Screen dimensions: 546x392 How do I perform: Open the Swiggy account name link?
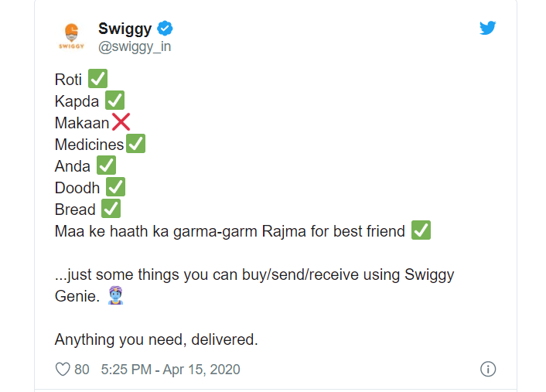(125, 29)
